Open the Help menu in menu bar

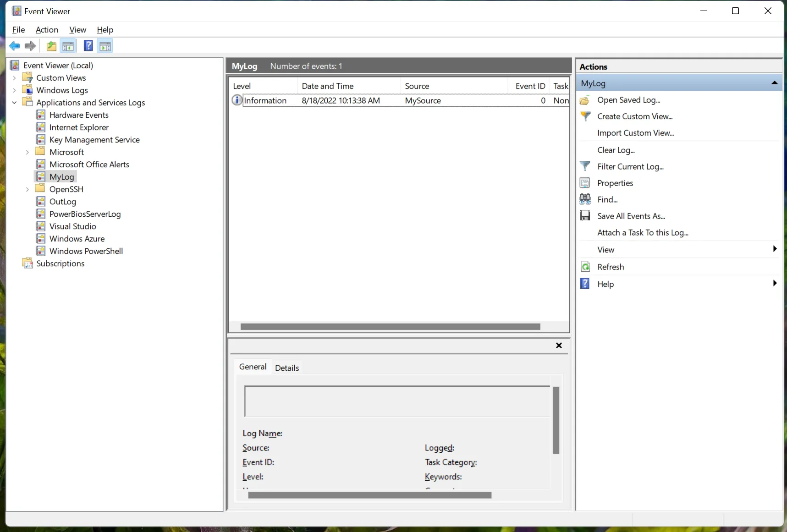point(105,30)
